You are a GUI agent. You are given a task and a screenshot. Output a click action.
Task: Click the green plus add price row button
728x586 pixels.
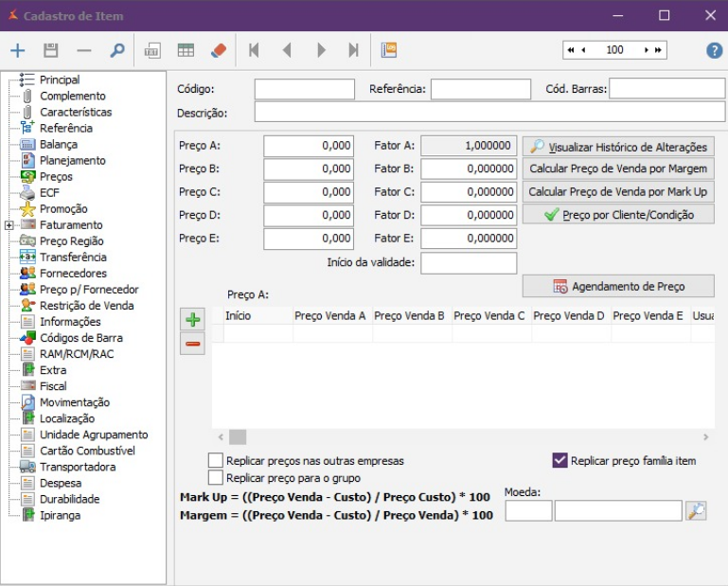[x=193, y=320]
